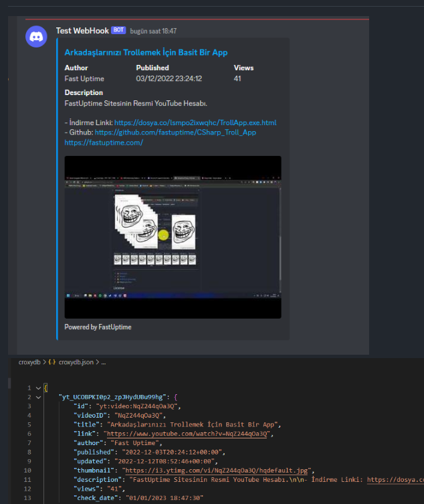The image size is (424, 504).
Task: Click line number 13 in the gutter
Action: coord(27,498)
